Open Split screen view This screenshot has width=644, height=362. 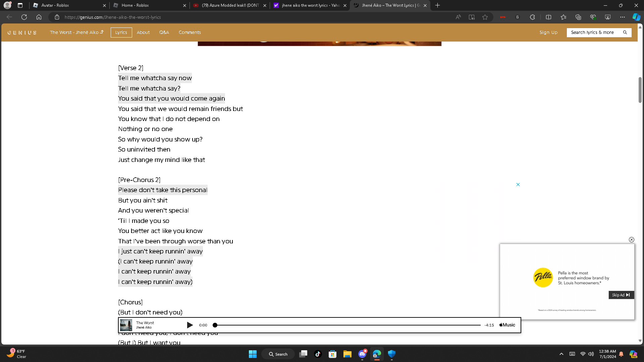(x=549, y=17)
